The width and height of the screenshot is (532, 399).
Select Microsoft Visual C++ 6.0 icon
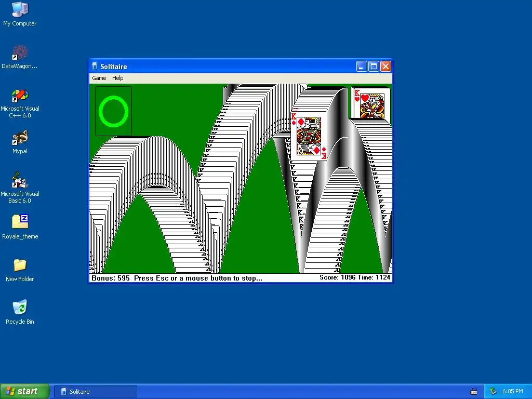click(20, 103)
